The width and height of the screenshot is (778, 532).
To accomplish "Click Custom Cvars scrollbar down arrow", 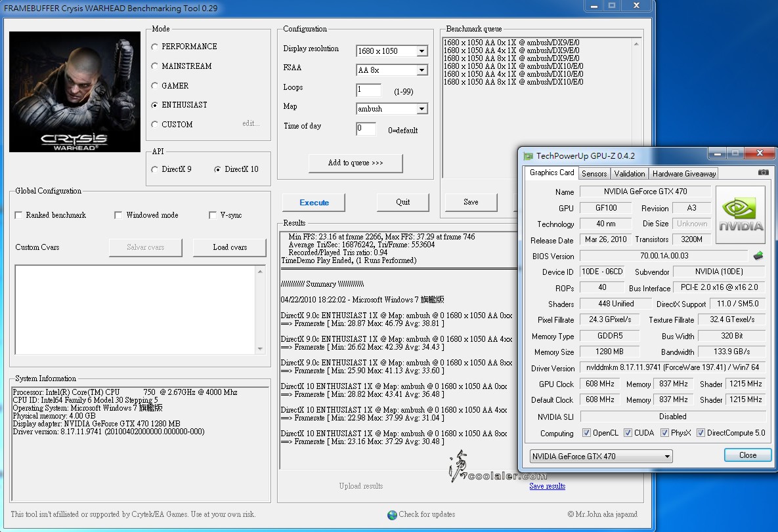I will point(260,349).
